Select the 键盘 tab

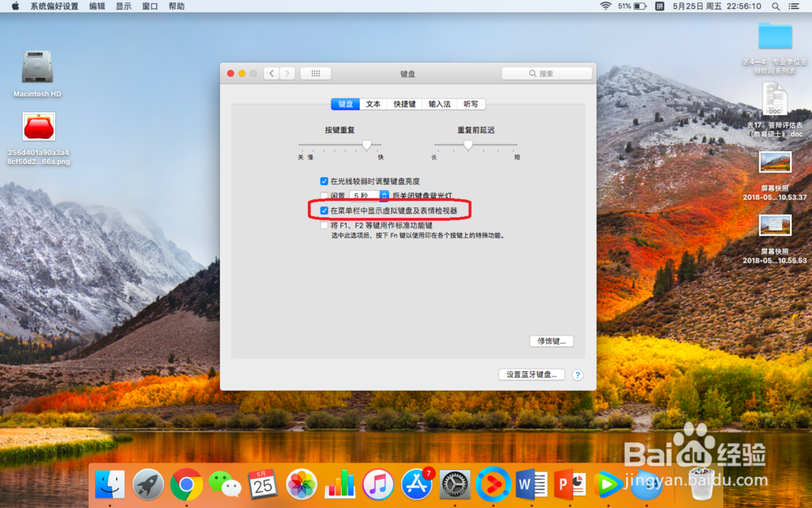tap(345, 104)
